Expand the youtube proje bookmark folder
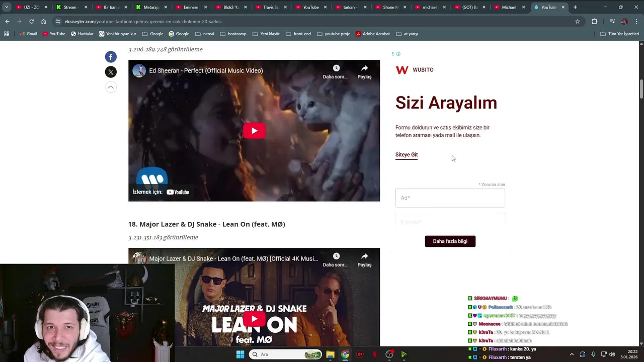Viewport: 644px width, 362px height. (333, 34)
